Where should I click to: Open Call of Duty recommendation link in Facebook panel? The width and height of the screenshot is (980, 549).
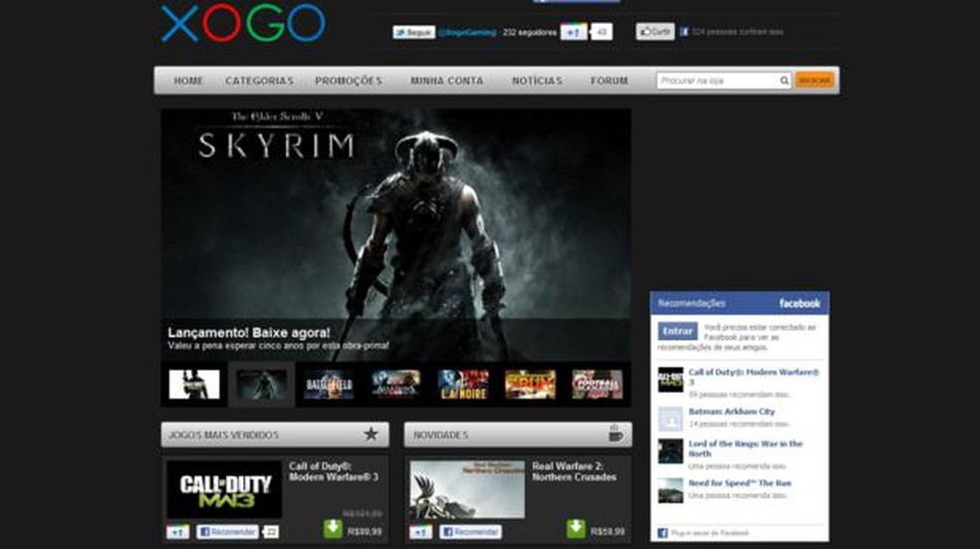click(x=753, y=377)
